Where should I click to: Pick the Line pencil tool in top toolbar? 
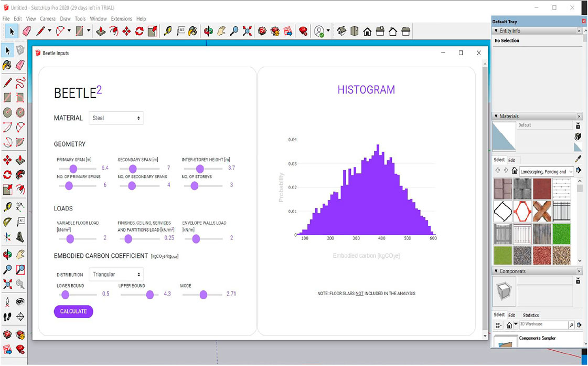pyautogui.click(x=40, y=31)
